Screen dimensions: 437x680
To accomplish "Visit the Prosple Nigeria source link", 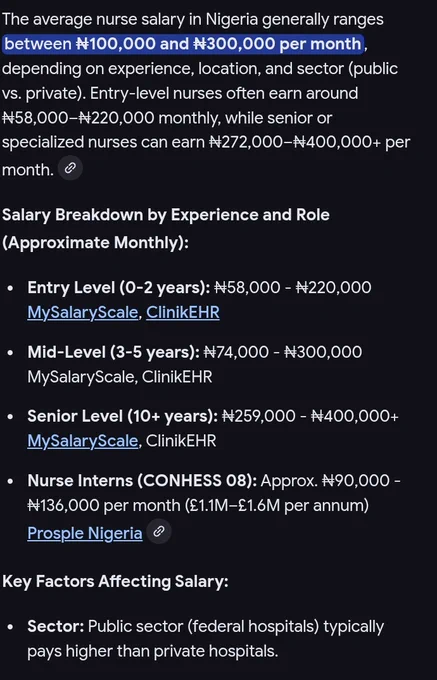I will 85,533.
